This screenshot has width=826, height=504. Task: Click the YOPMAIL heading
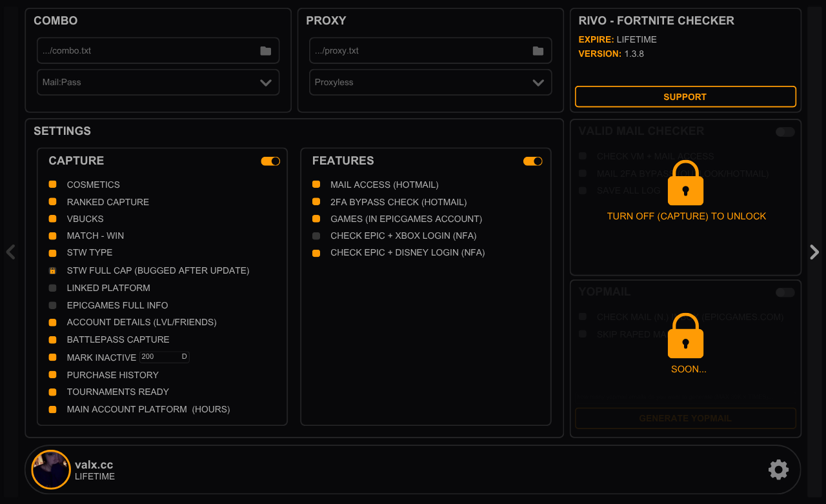604,292
